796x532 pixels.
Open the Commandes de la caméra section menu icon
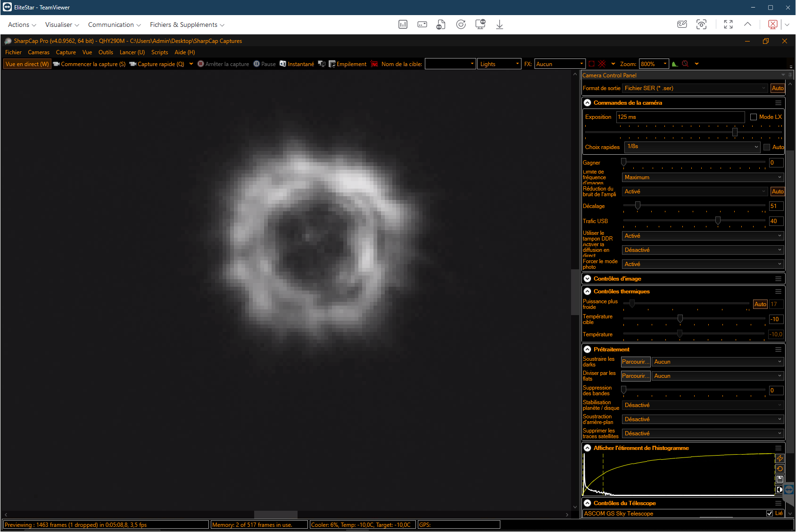click(778, 103)
